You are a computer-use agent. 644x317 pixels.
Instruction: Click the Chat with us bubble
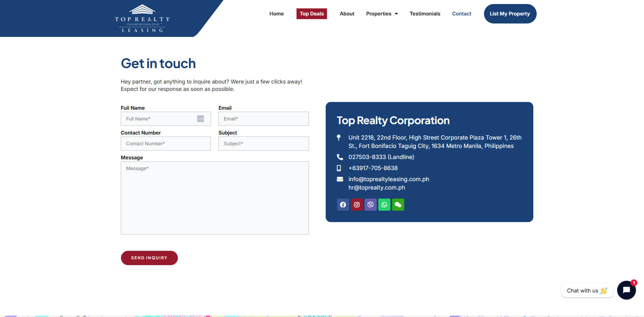tap(587, 290)
